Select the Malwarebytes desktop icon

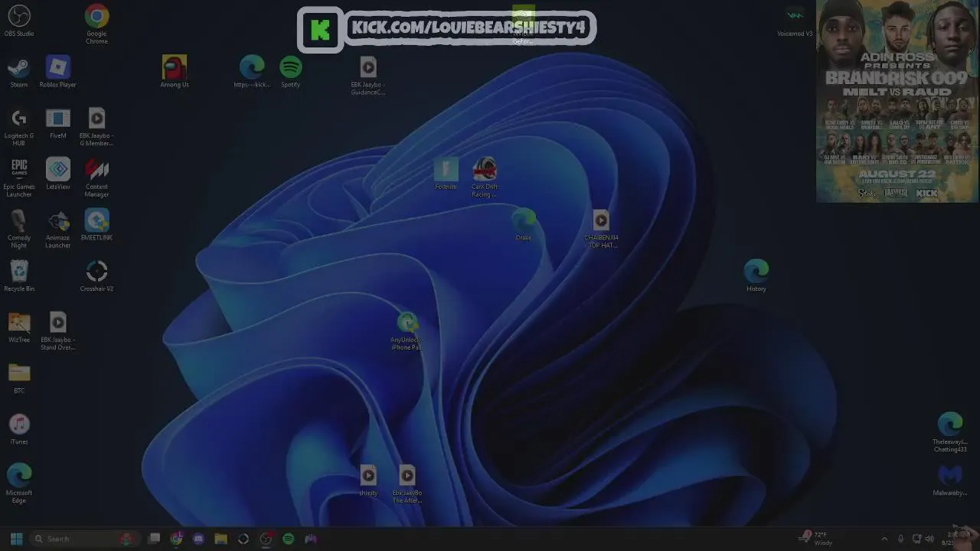(950, 480)
